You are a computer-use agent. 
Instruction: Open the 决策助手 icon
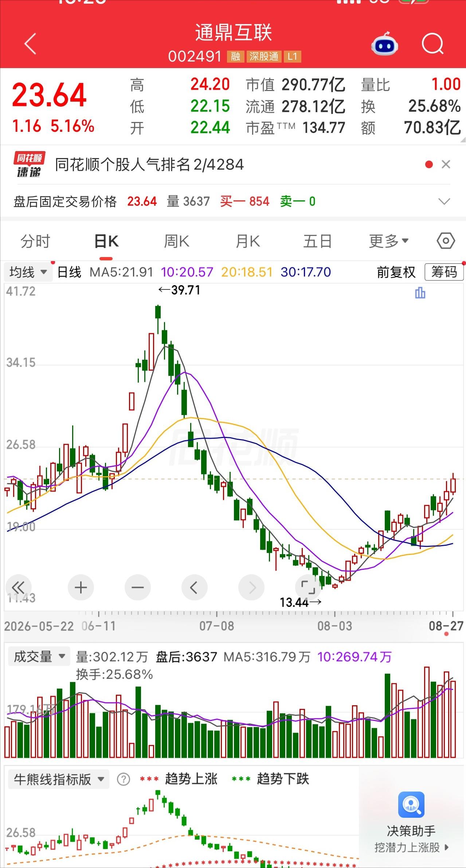pyautogui.click(x=411, y=804)
